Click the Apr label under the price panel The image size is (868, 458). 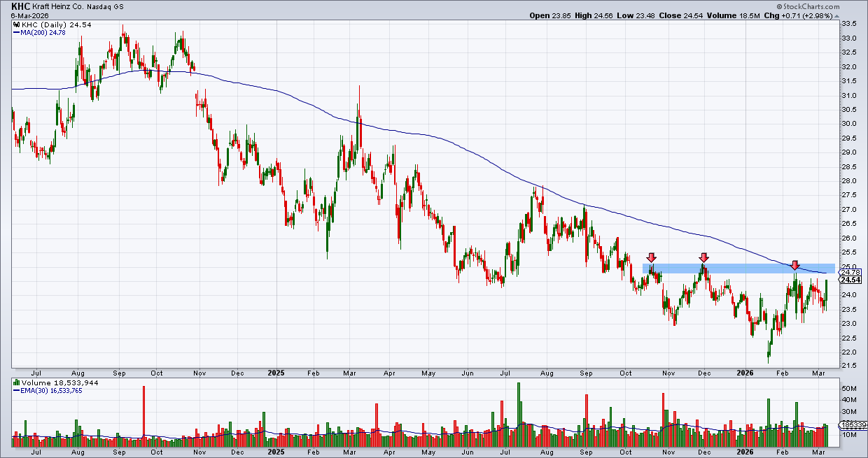(x=389, y=373)
